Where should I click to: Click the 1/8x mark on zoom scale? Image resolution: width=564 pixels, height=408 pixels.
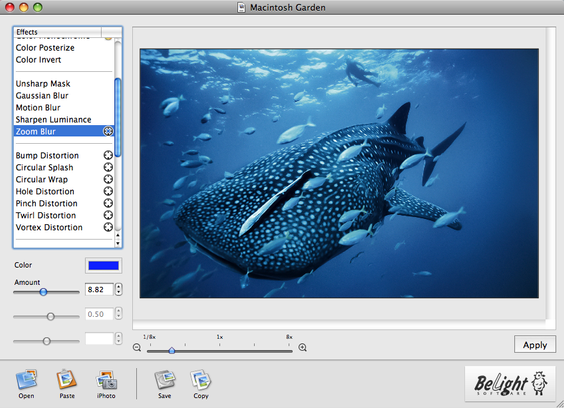149,337
